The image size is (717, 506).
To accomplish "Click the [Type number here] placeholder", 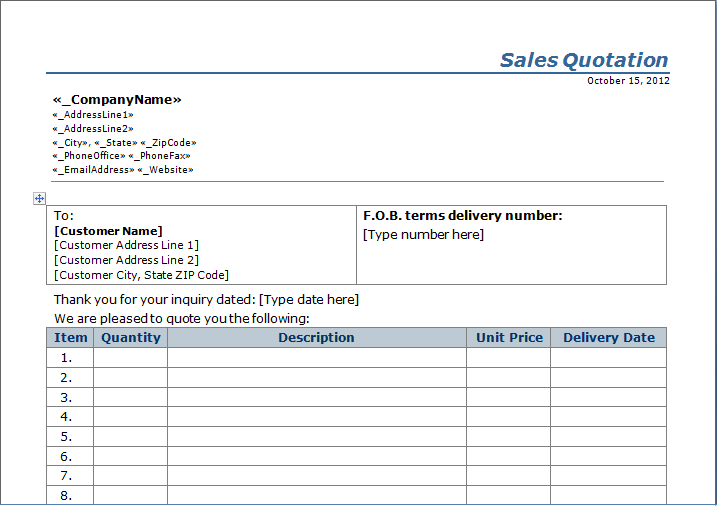I will point(423,235).
